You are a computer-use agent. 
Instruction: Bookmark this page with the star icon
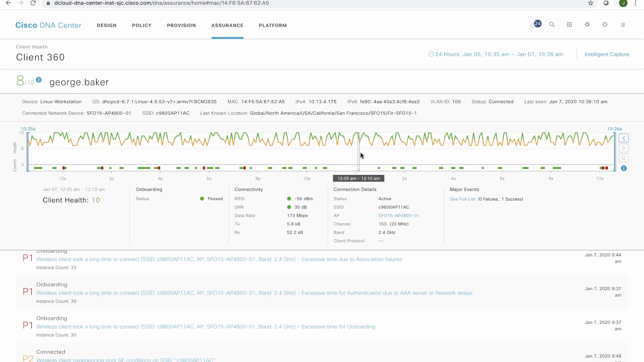click(x=591, y=3)
